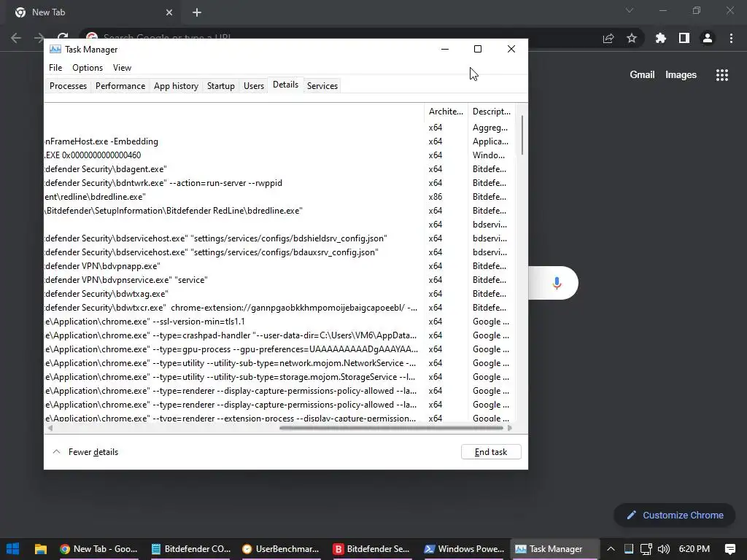This screenshot has height=560, width=747.
Task: Open Google apps grid icon
Action: click(722, 75)
